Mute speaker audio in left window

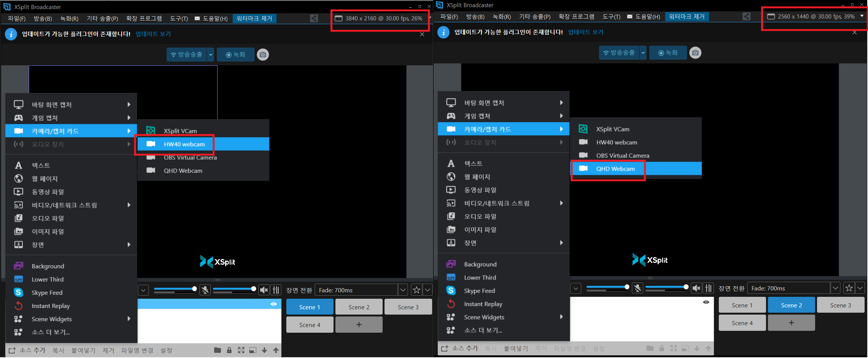[264, 290]
